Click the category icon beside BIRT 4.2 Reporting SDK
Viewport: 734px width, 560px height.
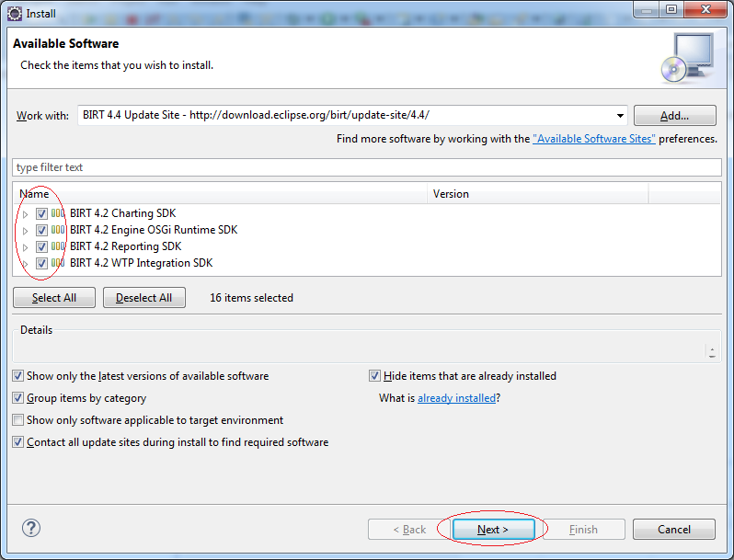(58, 246)
